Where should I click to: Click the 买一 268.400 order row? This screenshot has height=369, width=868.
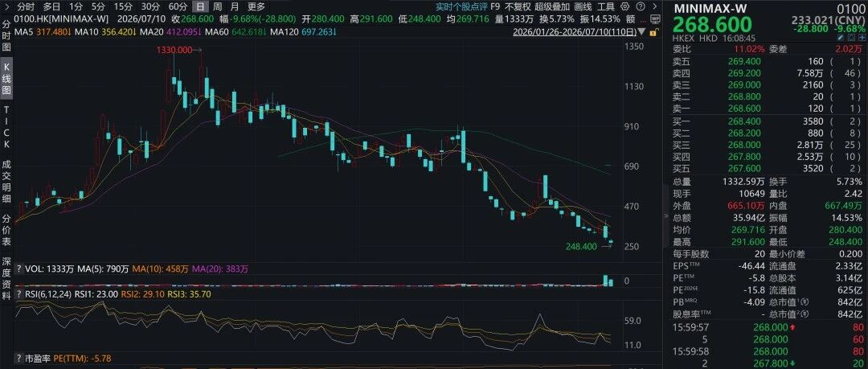tap(769, 121)
